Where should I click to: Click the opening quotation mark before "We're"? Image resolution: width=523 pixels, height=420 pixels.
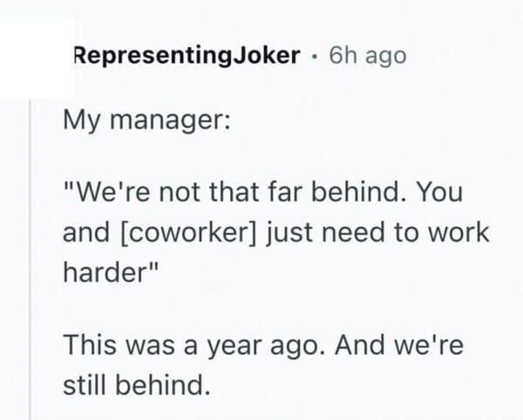tap(67, 187)
